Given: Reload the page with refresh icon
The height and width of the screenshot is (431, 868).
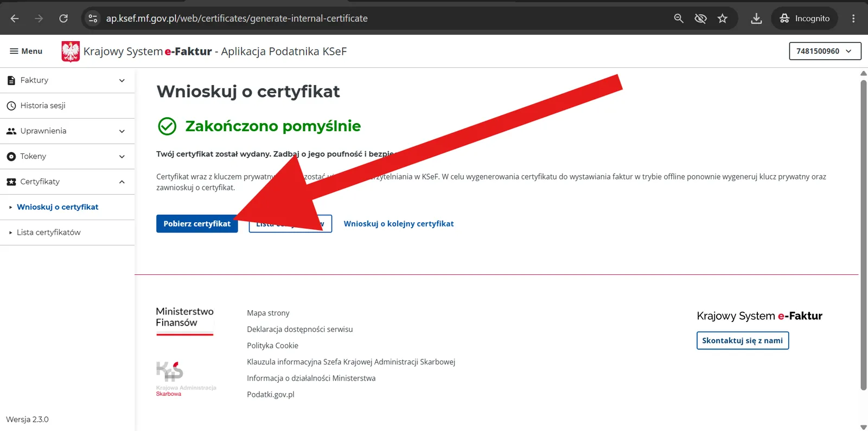Looking at the screenshot, I should [x=63, y=18].
